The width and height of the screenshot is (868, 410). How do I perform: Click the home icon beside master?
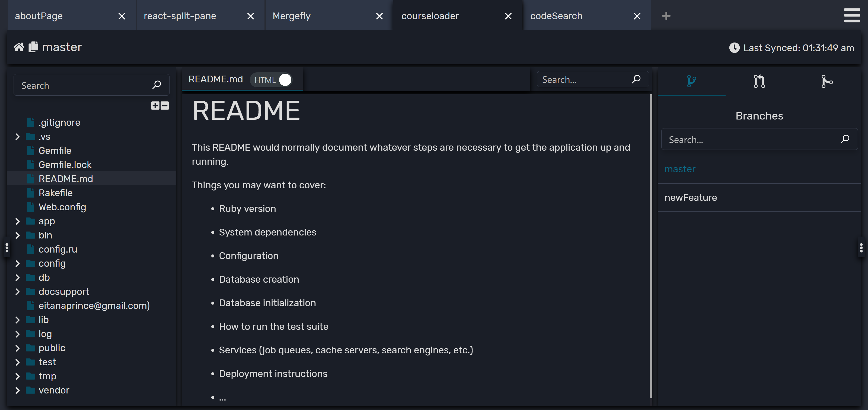[x=19, y=47]
